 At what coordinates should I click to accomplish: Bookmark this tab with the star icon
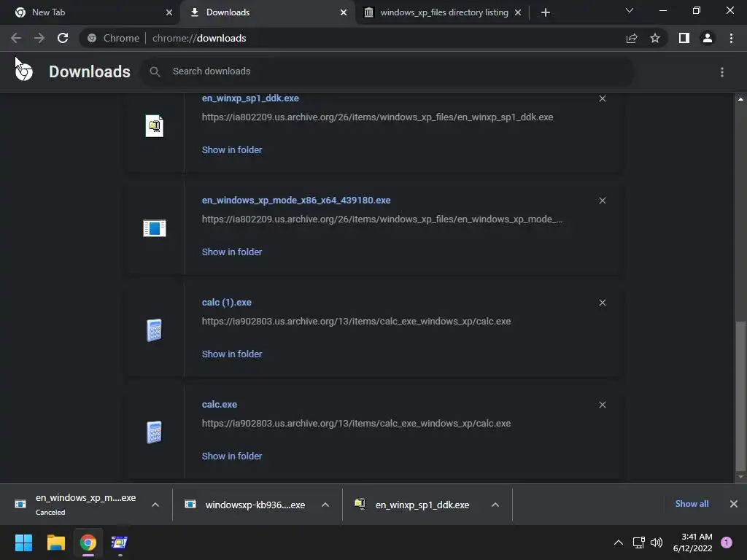[x=655, y=38]
